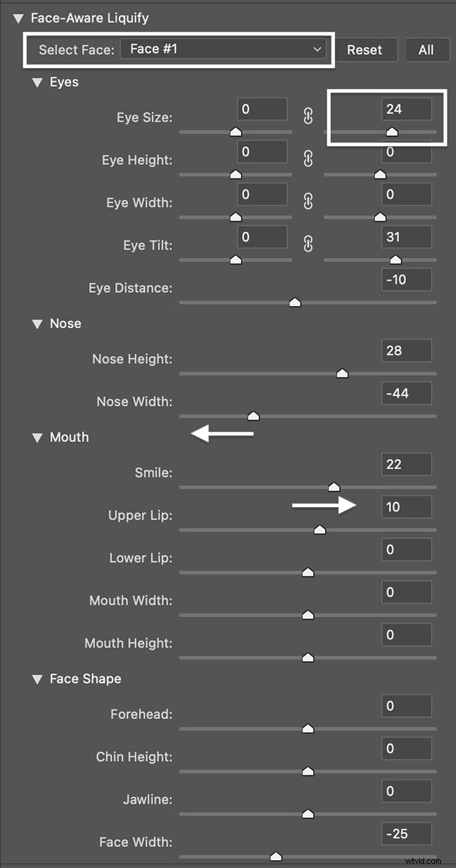Select the Upper Lip value showing 10
The width and height of the screenshot is (456, 868).
tap(406, 507)
